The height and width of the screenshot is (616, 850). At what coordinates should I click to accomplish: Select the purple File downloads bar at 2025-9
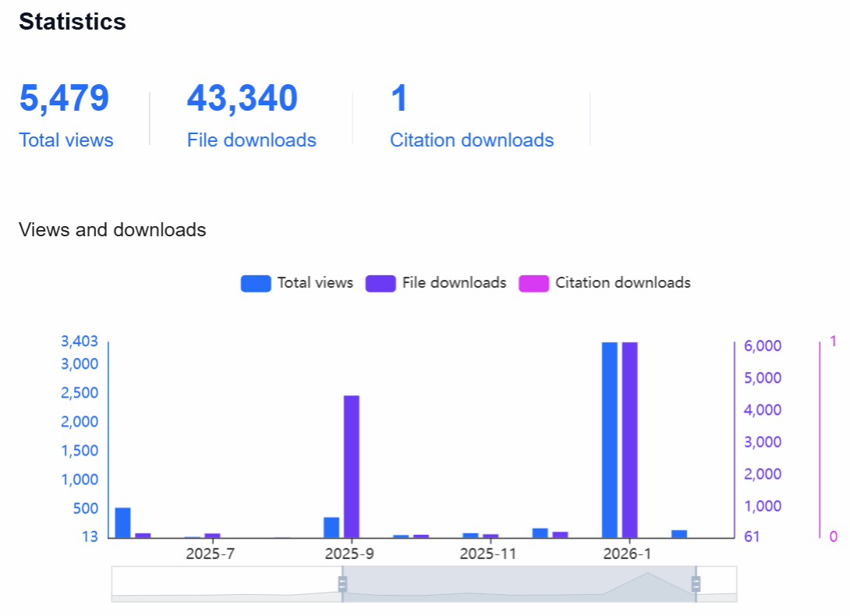click(x=352, y=466)
